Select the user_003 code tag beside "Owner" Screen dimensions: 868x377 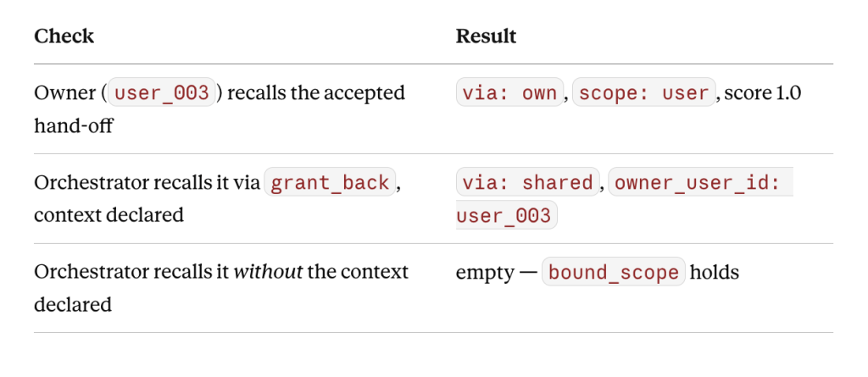(x=162, y=92)
